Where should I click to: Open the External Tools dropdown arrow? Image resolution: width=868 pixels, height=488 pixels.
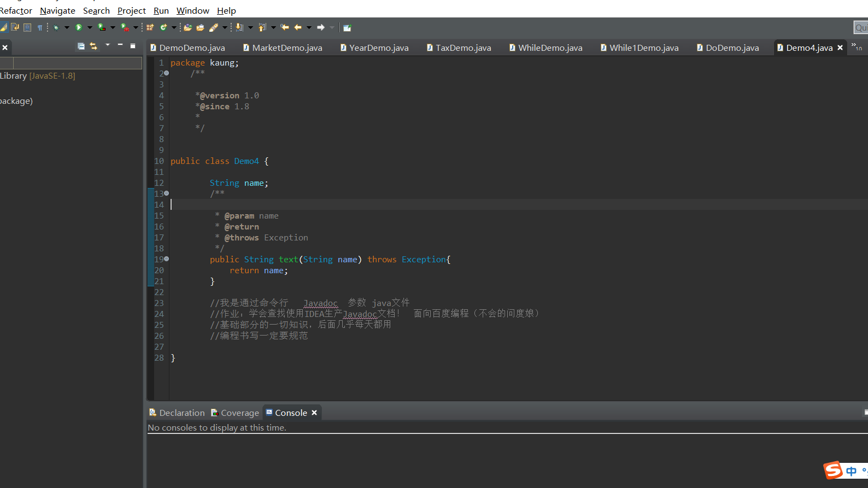click(136, 27)
